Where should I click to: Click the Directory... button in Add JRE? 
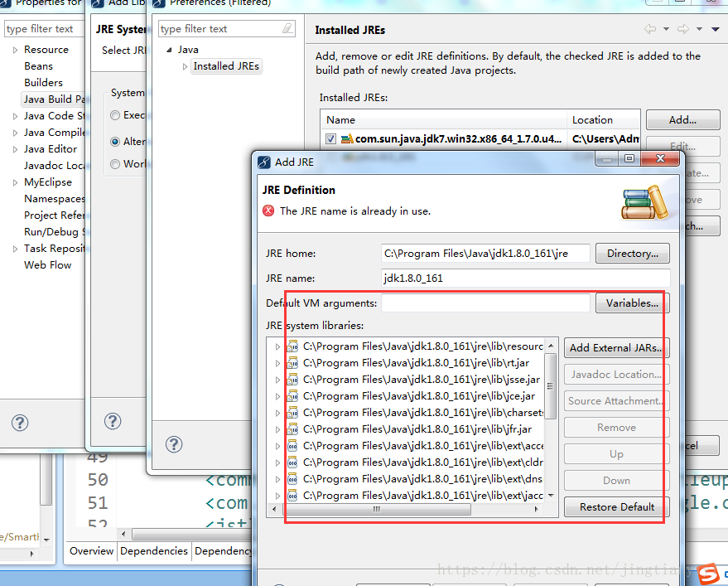pyautogui.click(x=633, y=254)
